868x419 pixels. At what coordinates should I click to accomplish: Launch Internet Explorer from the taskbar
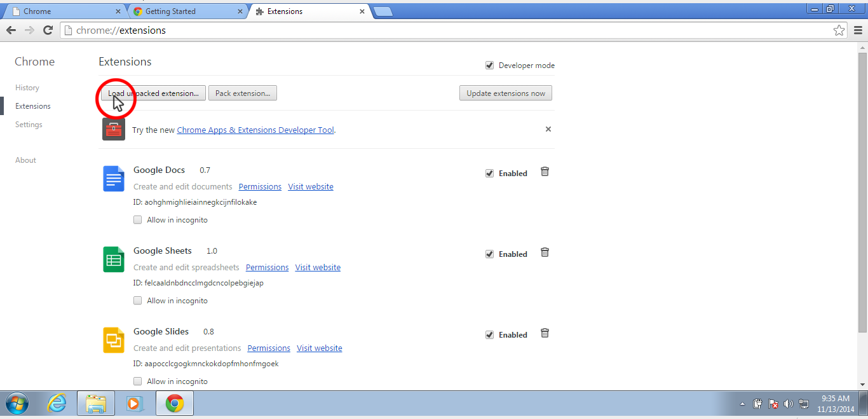point(57,403)
